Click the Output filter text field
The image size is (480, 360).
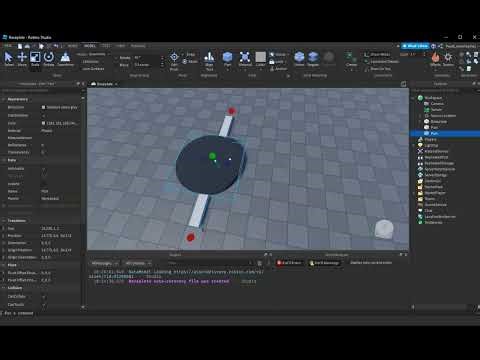coord(208,263)
